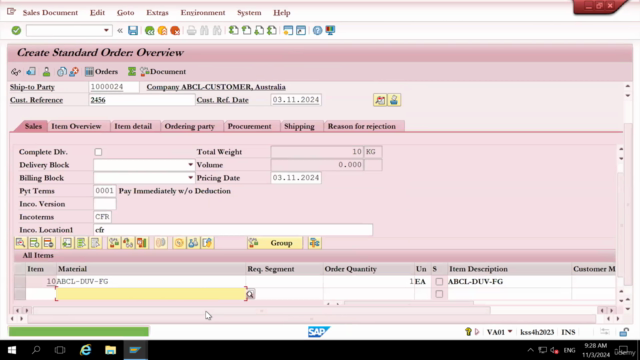640x360 pixels.
Task: Switch to the Item detail tab
Action: [x=133, y=127]
